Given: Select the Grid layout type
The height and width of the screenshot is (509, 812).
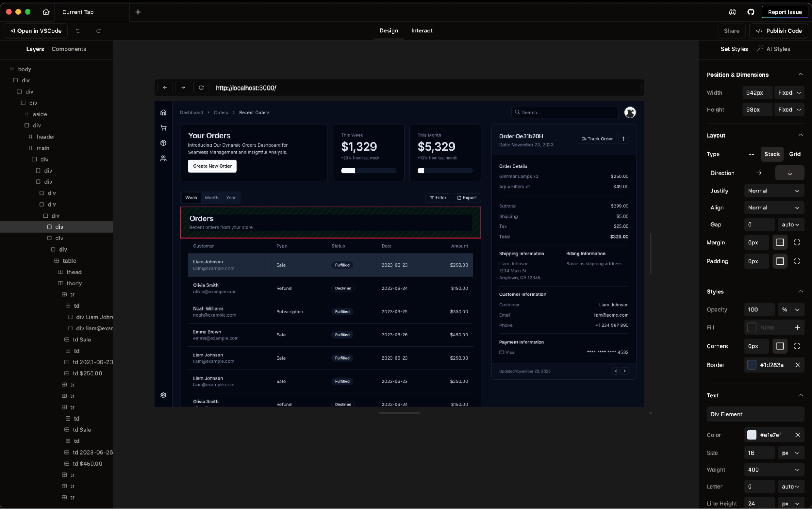Looking at the screenshot, I should [x=794, y=154].
